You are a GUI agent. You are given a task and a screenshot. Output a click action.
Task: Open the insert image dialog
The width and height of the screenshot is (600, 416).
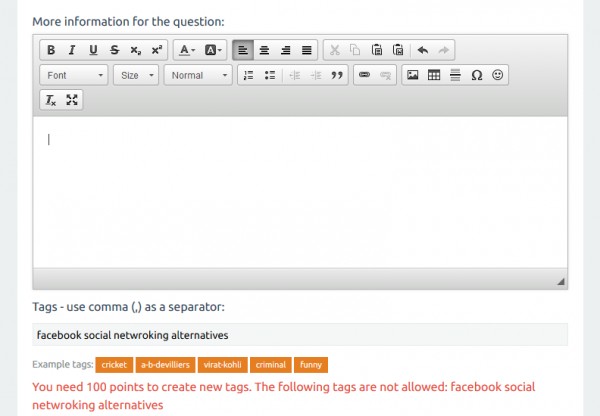coord(413,75)
